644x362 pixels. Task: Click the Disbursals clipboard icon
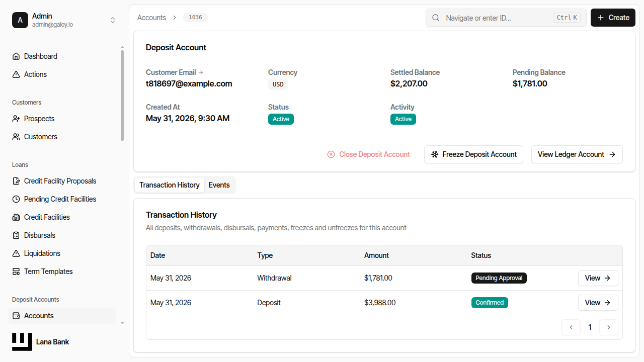pyautogui.click(x=16, y=235)
